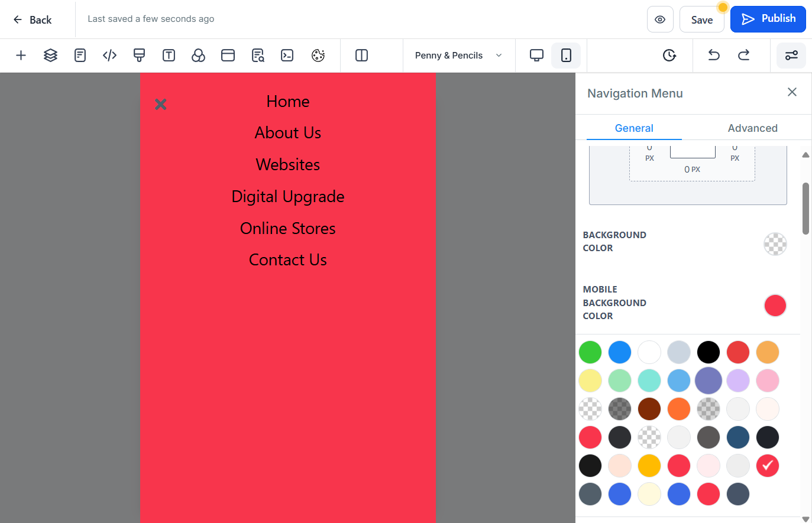Switch to the General tab
The image size is (812, 523).
[x=634, y=128]
